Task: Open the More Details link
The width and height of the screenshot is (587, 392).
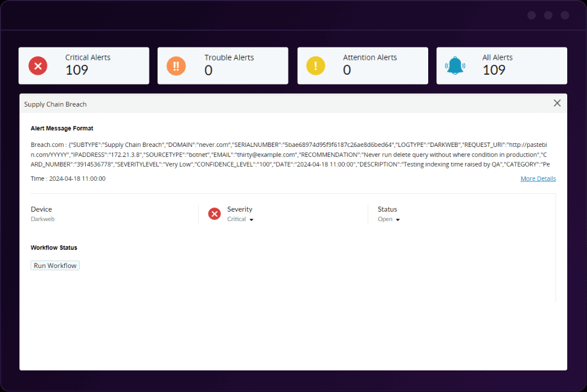Action: coord(538,178)
